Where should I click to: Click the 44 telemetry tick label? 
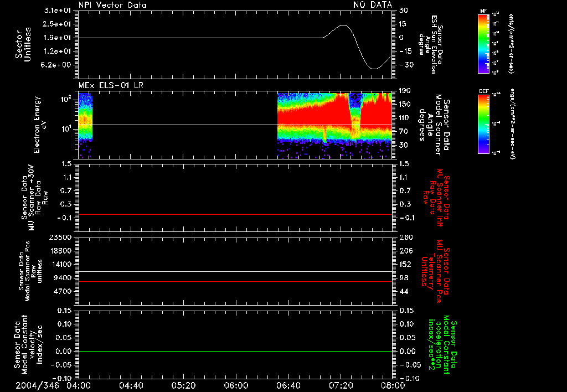coord(404,291)
